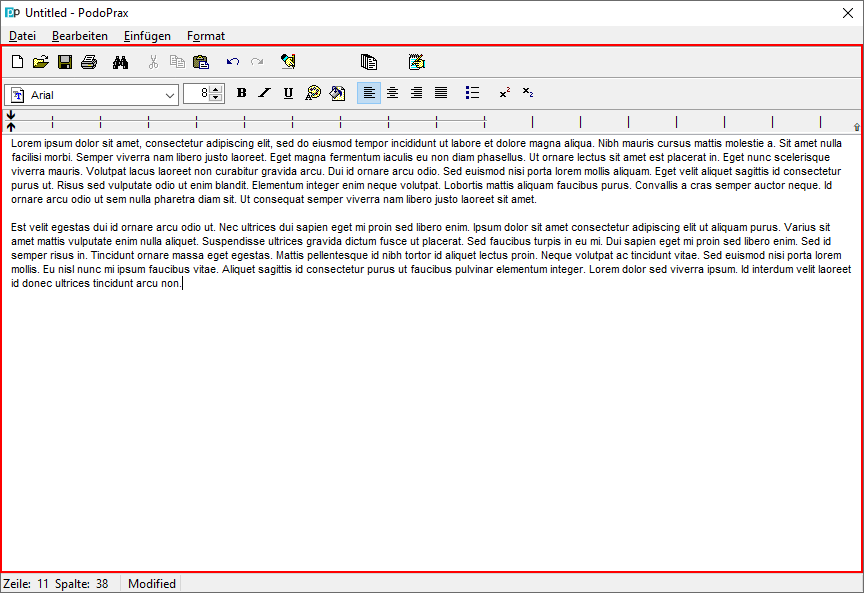864x593 pixels.
Task: Center align the text
Action: (393, 93)
